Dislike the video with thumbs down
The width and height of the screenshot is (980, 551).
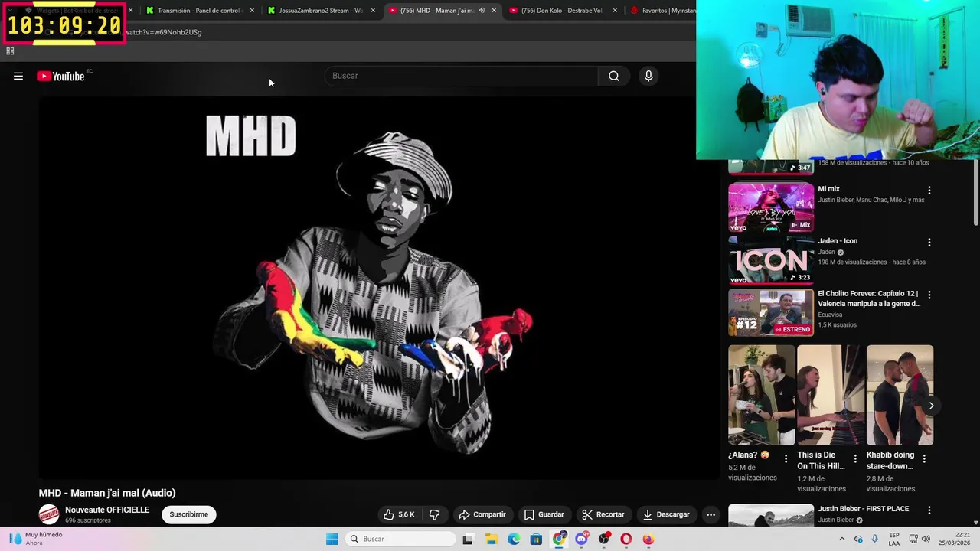[434, 514]
